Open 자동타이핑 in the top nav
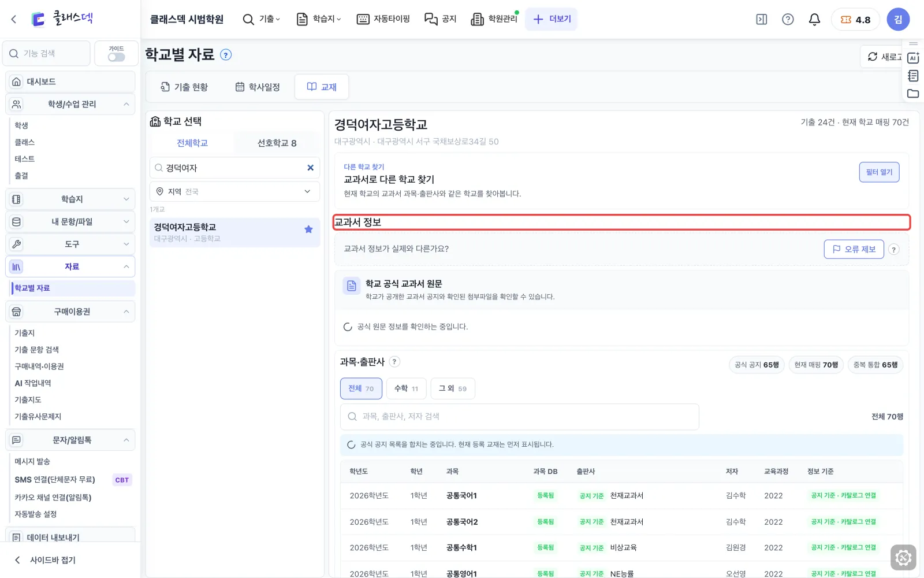 383,19
